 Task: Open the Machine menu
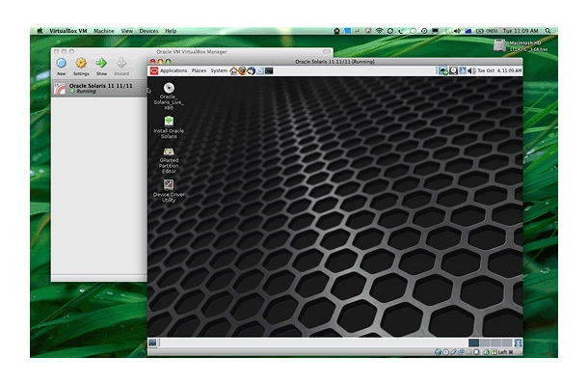104,31
